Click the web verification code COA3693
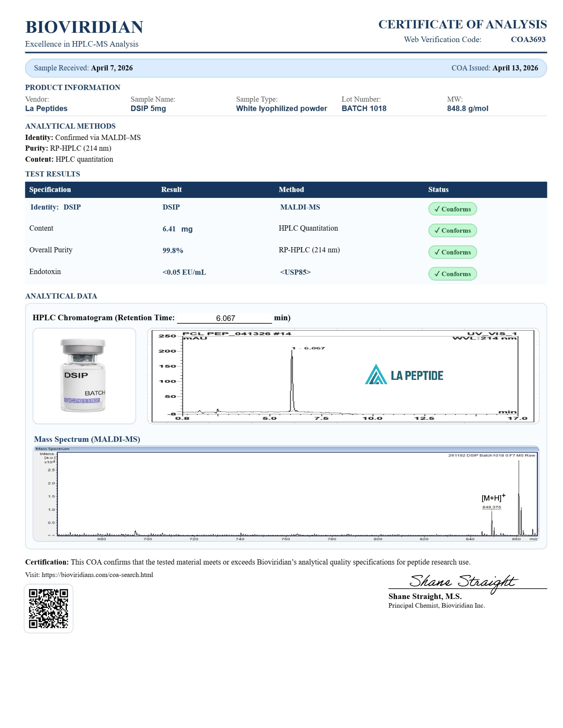This screenshot has width=563, height=728. (x=528, y=39)
